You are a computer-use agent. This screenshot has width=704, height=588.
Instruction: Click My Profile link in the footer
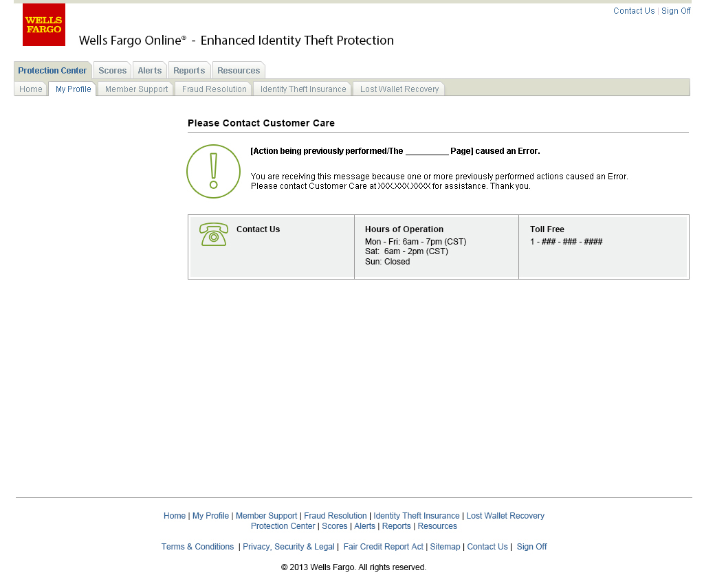[210, 516]
